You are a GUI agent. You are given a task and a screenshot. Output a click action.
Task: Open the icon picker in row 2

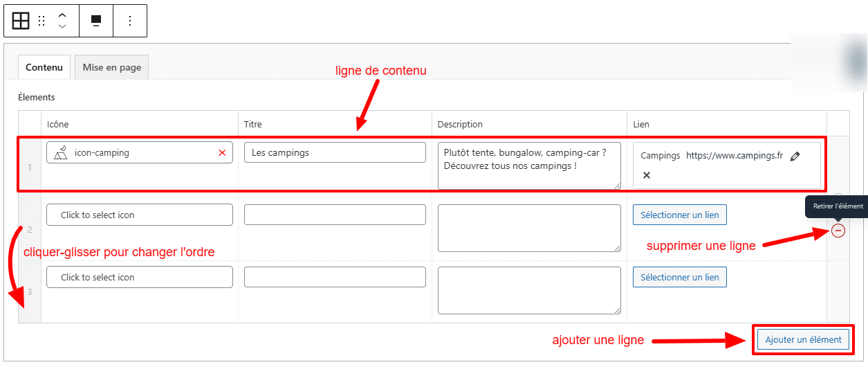point(140,215)
